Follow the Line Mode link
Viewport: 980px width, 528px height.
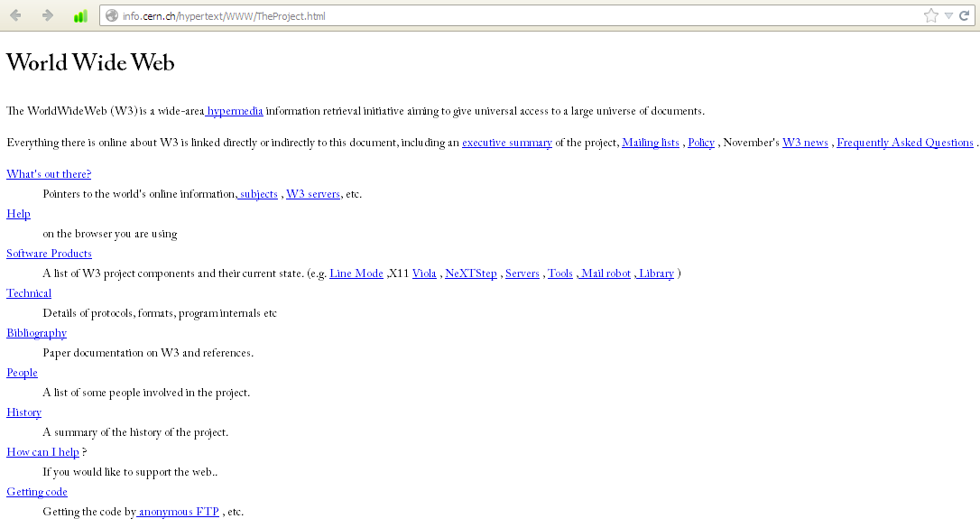(356, 273)
